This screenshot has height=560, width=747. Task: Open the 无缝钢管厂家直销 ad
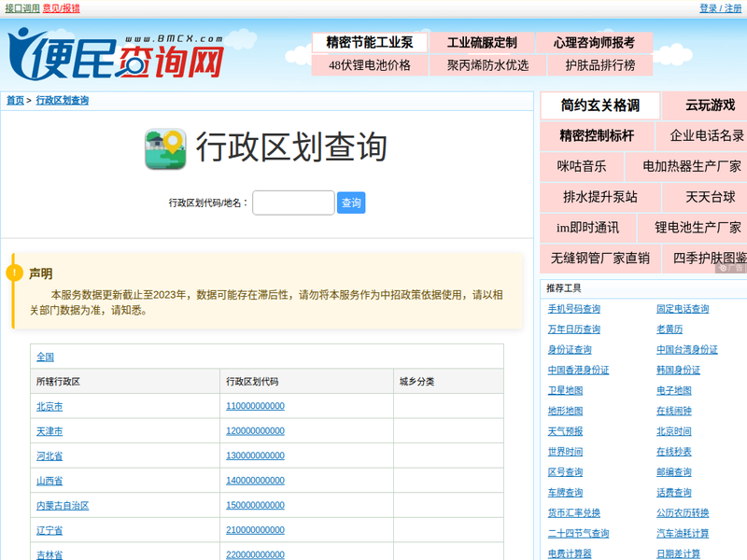point(600,259)
